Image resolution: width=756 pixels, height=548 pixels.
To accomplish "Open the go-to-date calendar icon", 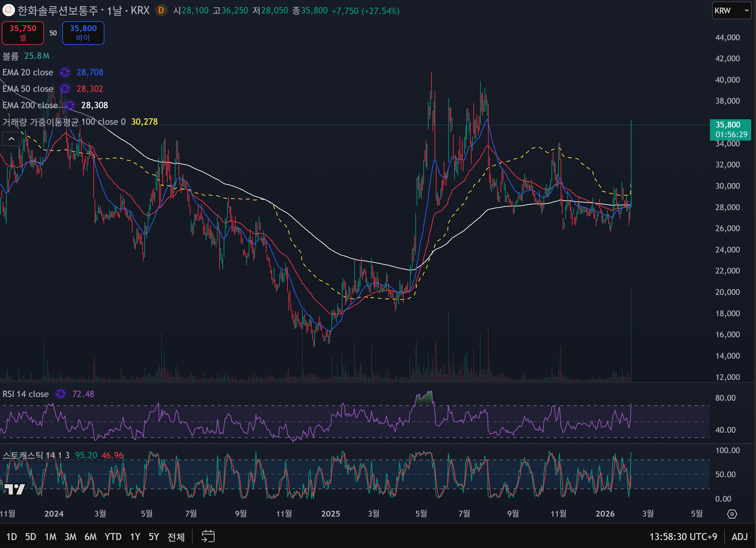I will click(x=208, y=536).
